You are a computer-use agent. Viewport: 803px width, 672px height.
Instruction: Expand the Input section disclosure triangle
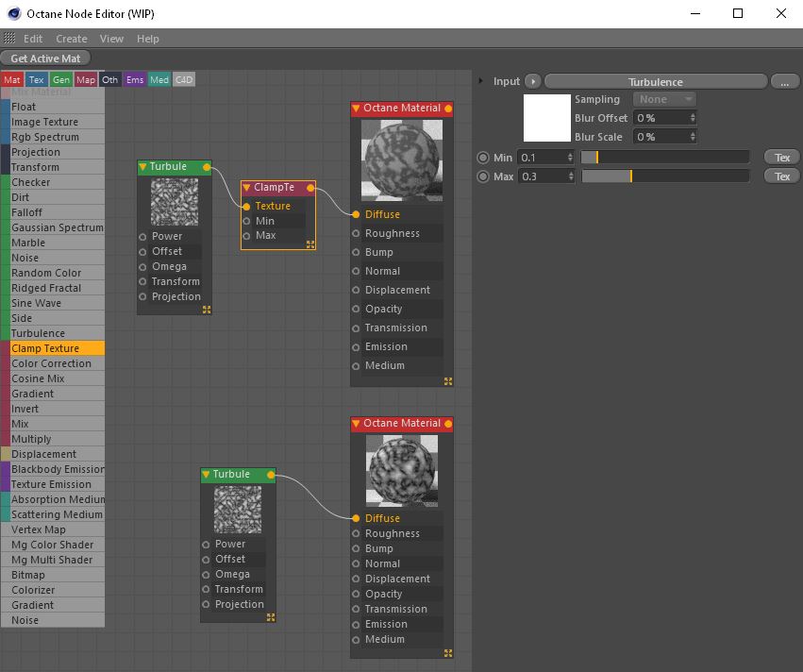coord(481,81)
